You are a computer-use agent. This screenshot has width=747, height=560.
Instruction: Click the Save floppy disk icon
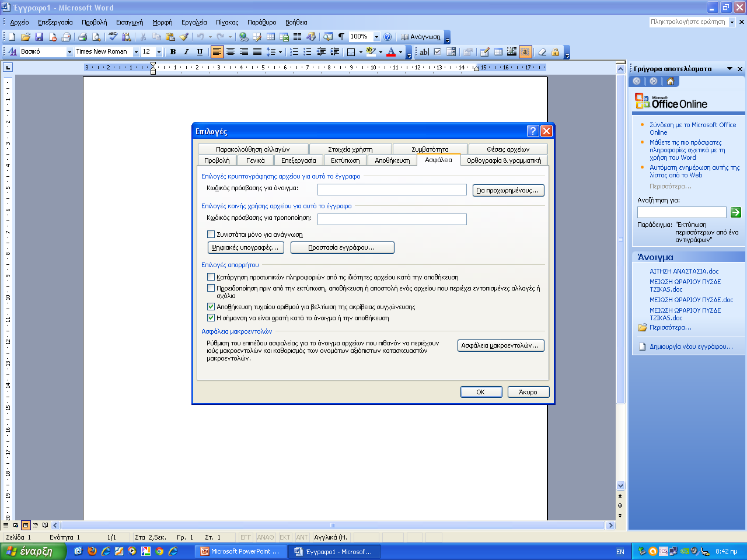click(x=39, y=37)
